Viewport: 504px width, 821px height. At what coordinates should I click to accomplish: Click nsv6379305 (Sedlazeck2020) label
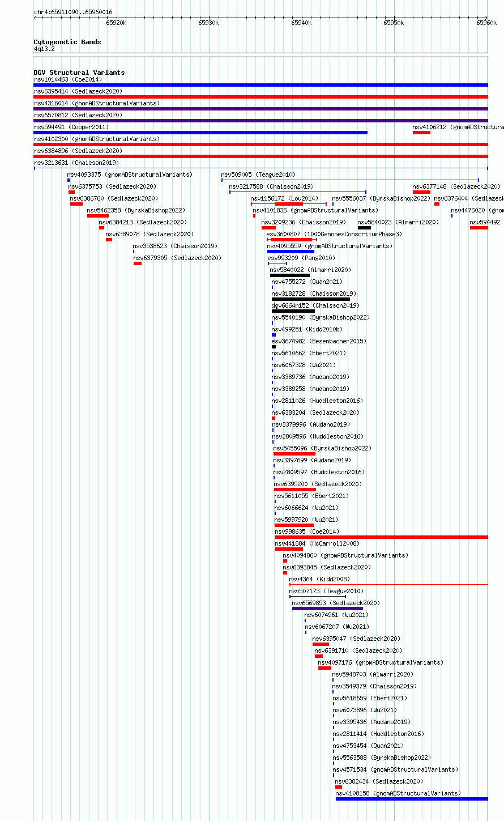[x=177, y=258]
